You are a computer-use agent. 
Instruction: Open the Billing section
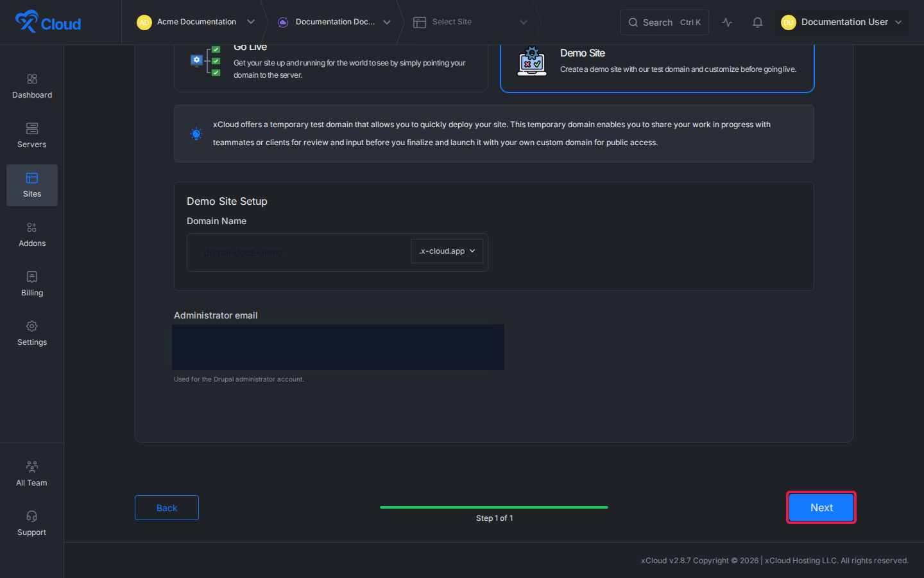point(32,284)
